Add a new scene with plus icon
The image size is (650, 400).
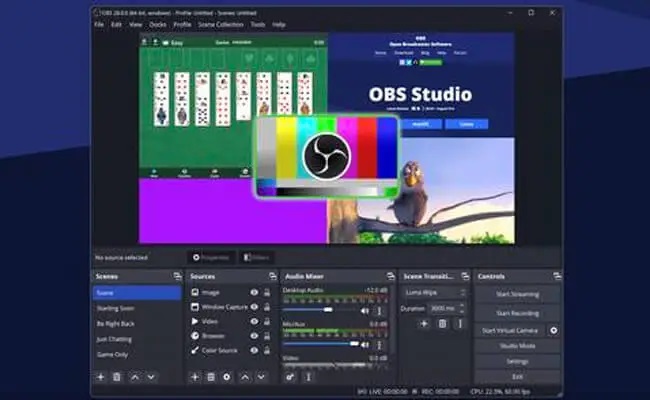tap(100, 377)
